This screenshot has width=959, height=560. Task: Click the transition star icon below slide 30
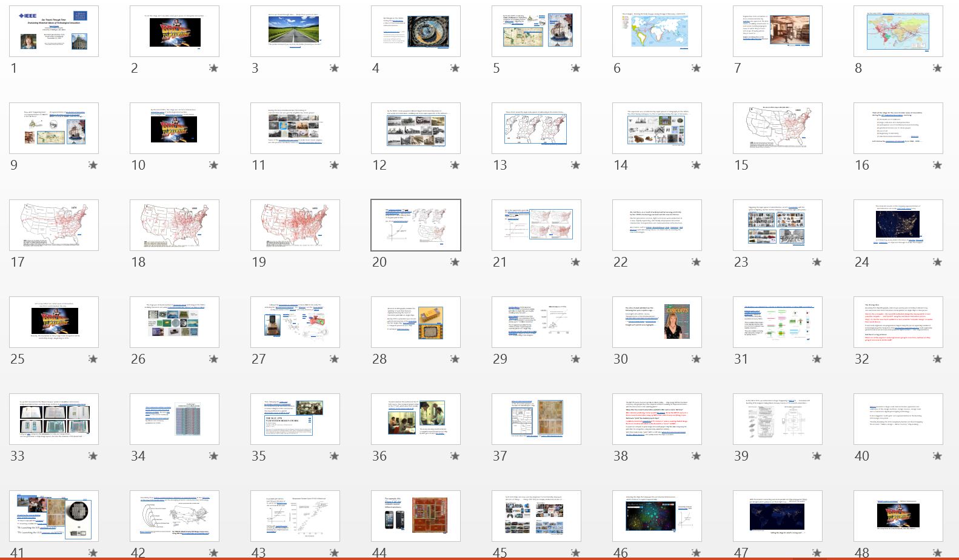[696, 359]
